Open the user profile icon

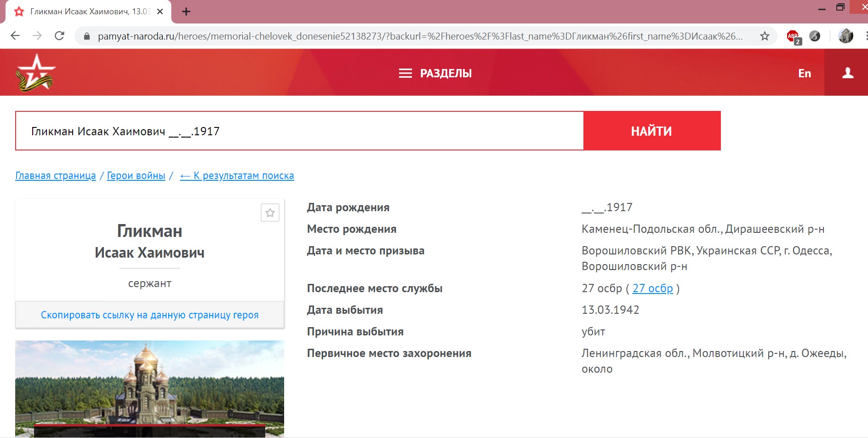coord(847,73)
